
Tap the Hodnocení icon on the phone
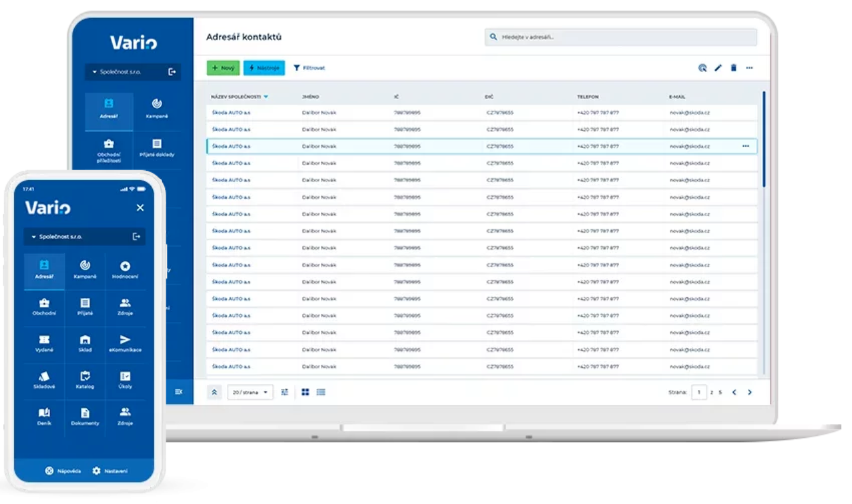[x=126, y=270]
